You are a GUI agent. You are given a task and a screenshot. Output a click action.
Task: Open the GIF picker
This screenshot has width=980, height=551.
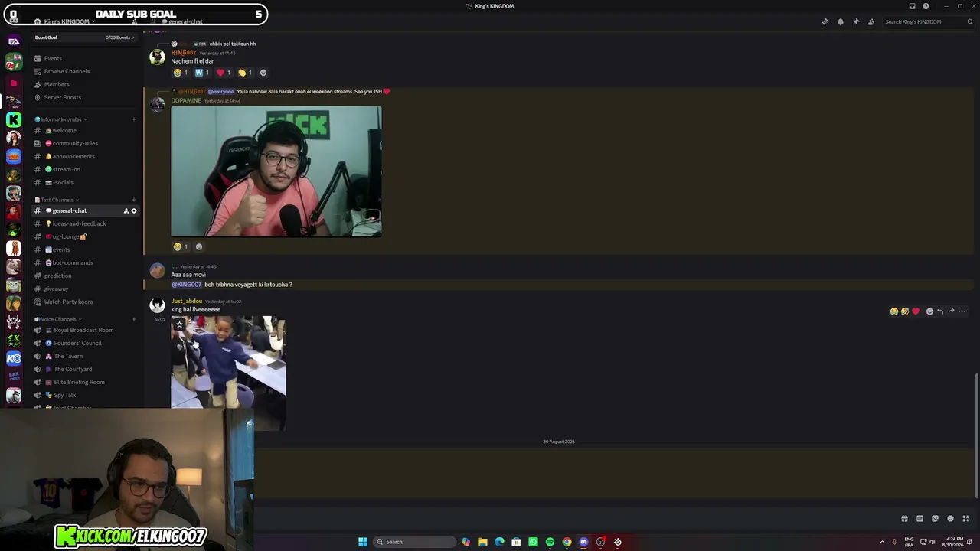[x=920, y=519]
